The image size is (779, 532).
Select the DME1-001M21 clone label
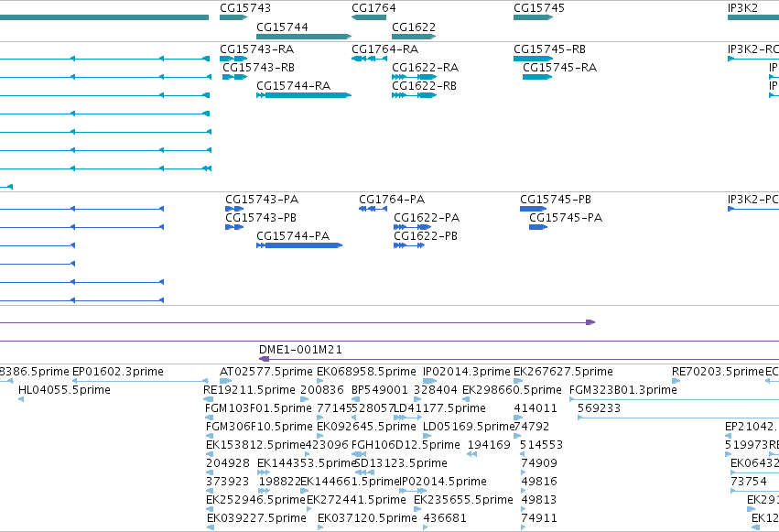tap(300, 350)
